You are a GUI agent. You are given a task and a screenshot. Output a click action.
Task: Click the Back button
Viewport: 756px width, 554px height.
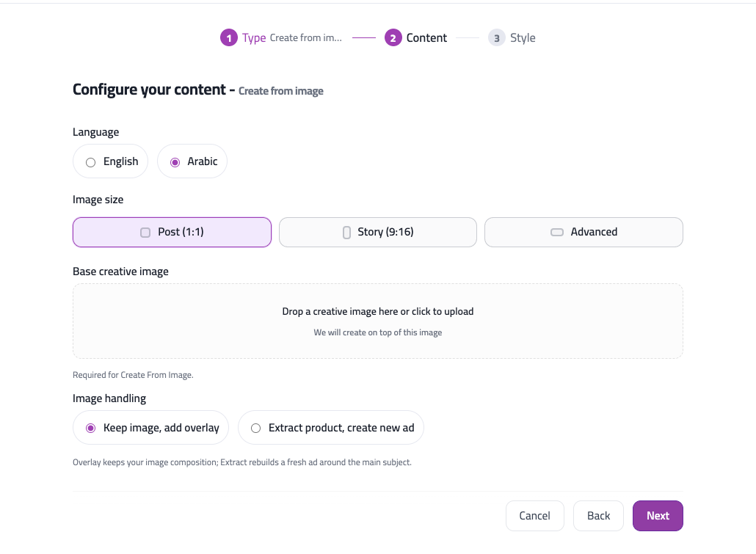coord(597,515)
